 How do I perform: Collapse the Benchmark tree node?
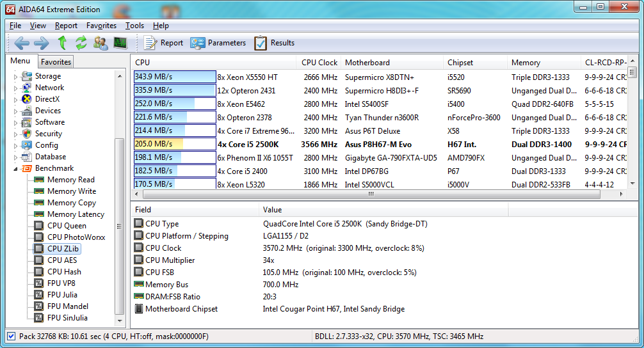pyautogui.click(x=15, y=169)
